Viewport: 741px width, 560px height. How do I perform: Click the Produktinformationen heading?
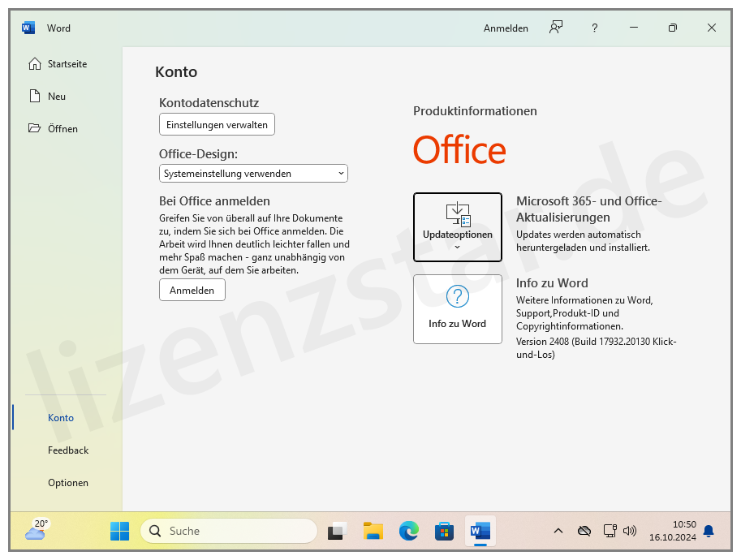475,111
